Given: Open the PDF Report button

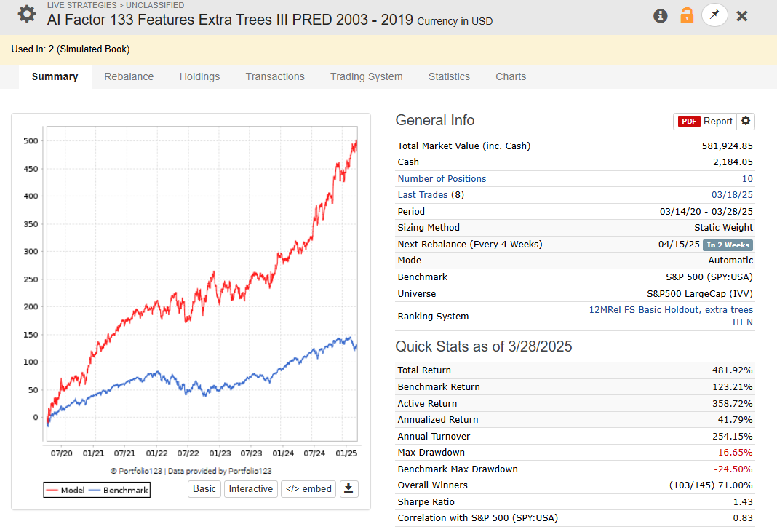Looking at the screenshot, I should pyautogui.click(x=705, y=121).
